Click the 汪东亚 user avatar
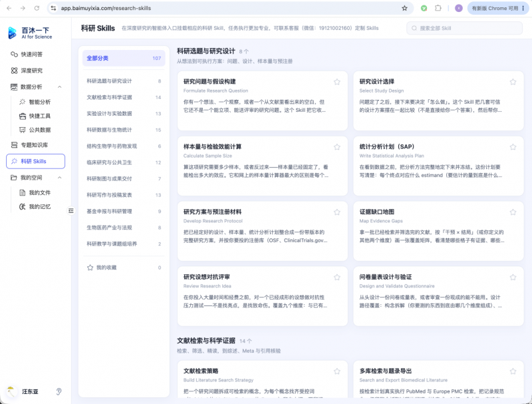 tap(12, 391)
